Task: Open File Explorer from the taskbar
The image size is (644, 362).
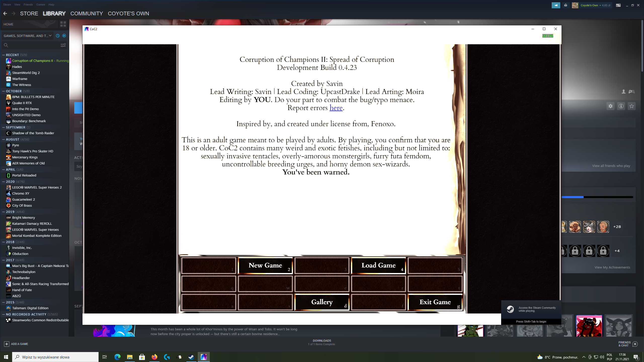Action: click(x=130, y=357)
